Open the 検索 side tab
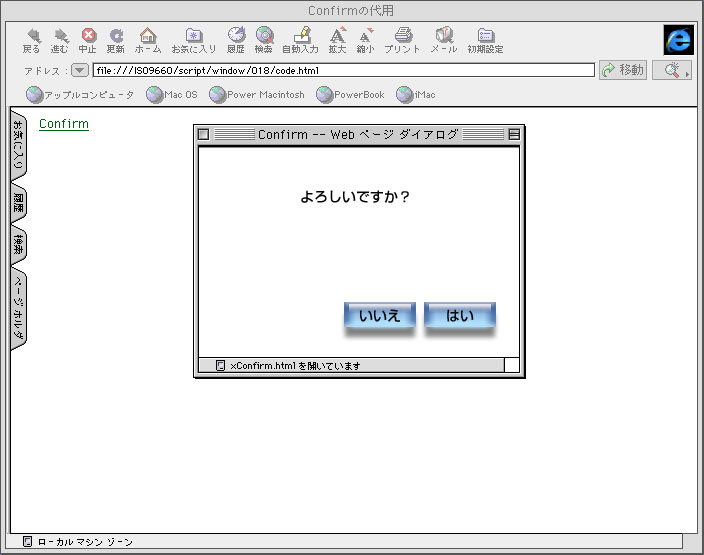704x555 pixels. pos(18,245)
